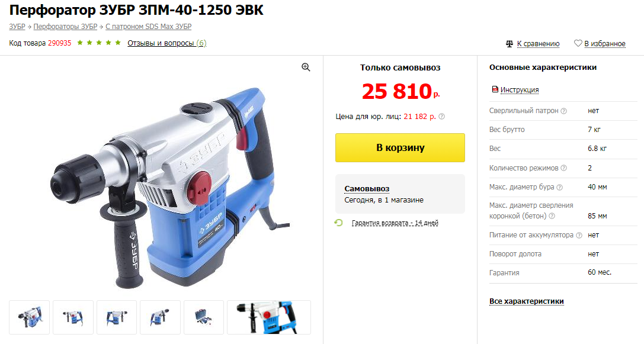Click the heart favorites icon

pos(578,43)
